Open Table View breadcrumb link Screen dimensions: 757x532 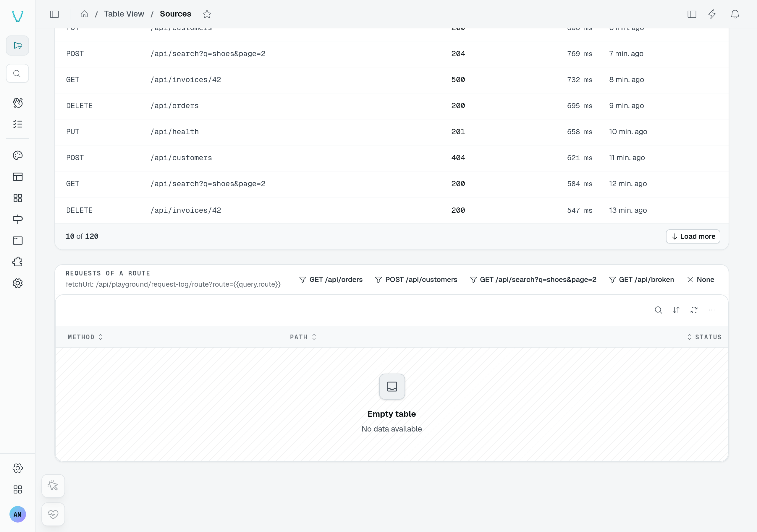[124, 14]
